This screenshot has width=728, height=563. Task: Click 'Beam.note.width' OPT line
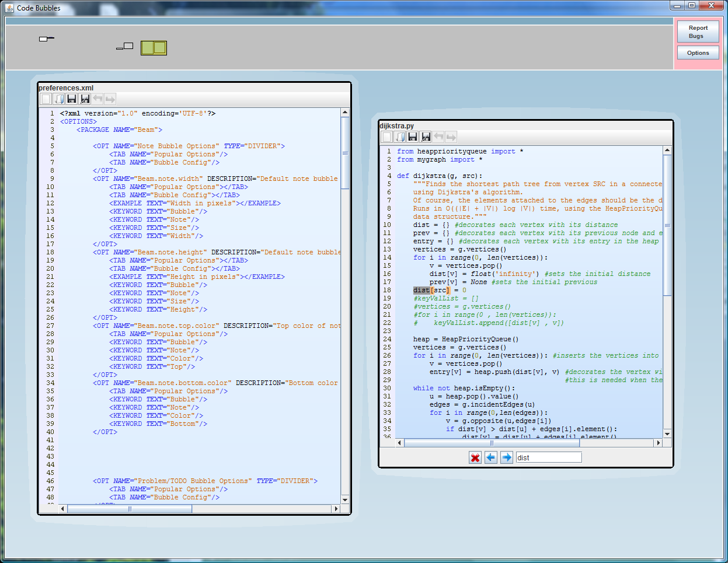215,179
